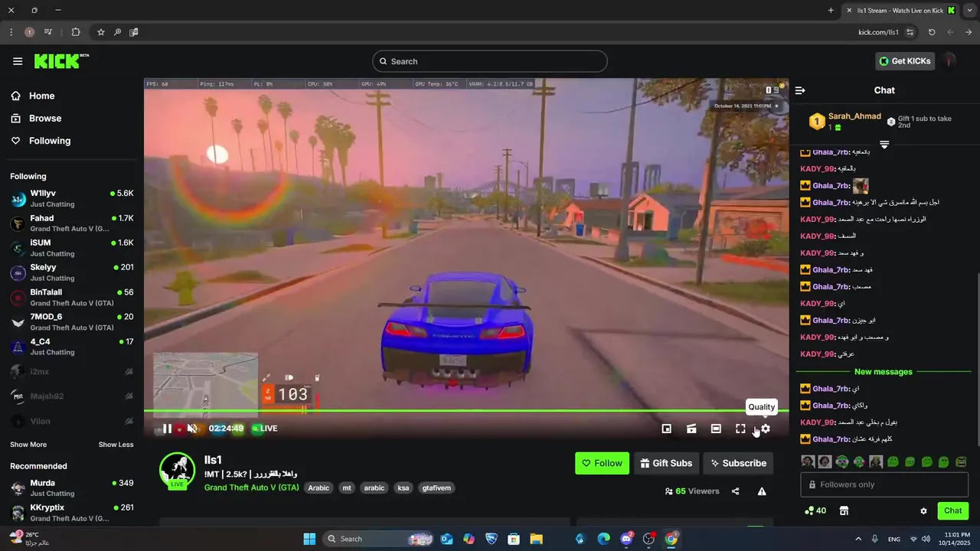
Task: Click the Subscribe button
Action: (738, 463)
